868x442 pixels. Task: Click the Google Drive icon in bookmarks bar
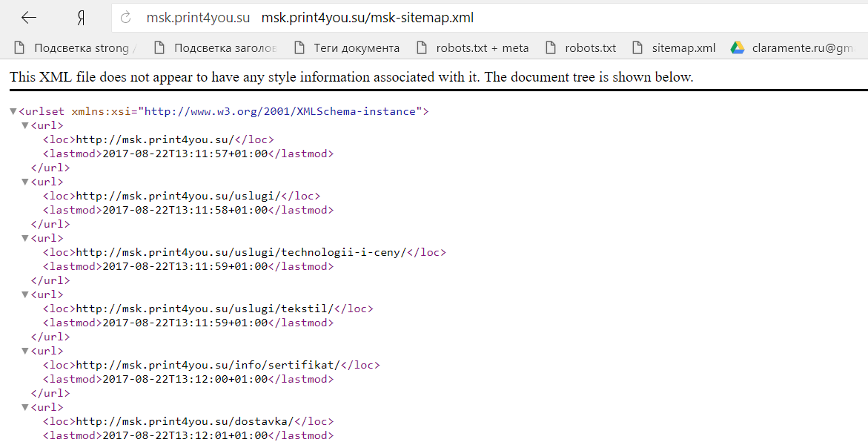tap(738, 47)
